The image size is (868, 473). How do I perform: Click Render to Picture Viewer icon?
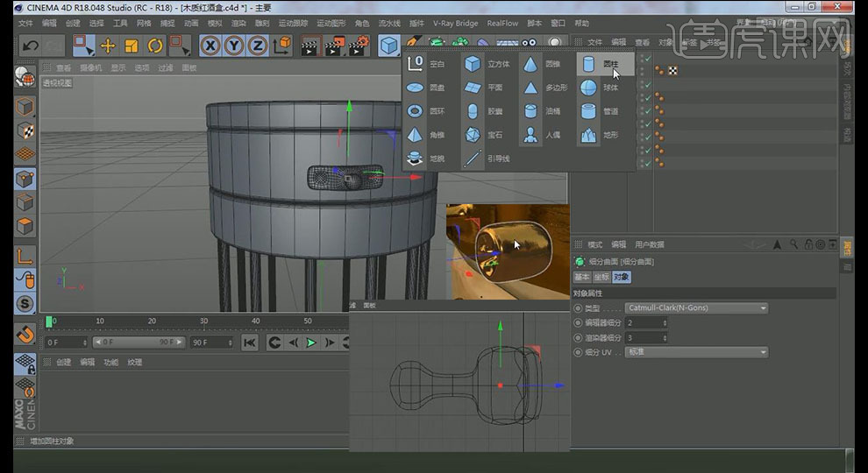tap(335, 46)
